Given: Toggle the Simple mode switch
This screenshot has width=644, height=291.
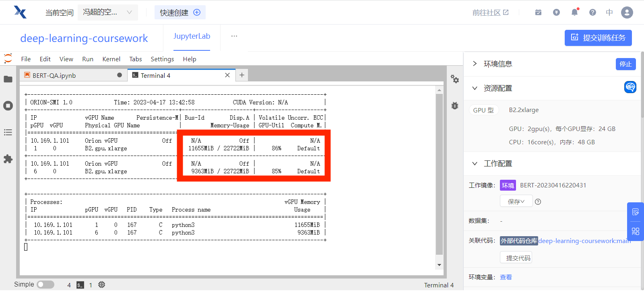Looking at the screenshot, I should click(x=45, y=285).
